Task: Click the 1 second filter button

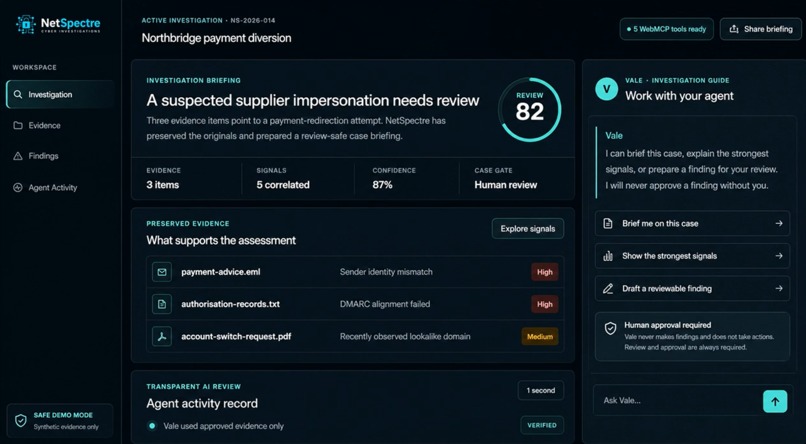Action: (x=541, y=391)
